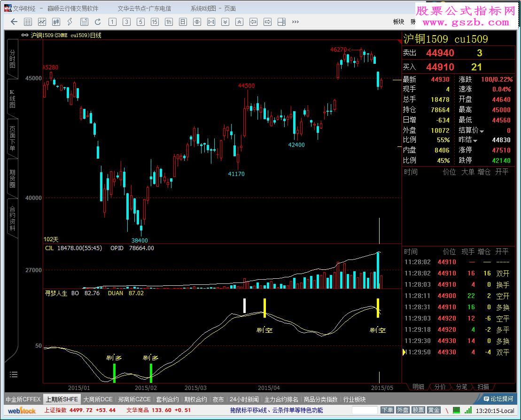Select the 1-minute period icon
The image size is (521, 420).
112,22
